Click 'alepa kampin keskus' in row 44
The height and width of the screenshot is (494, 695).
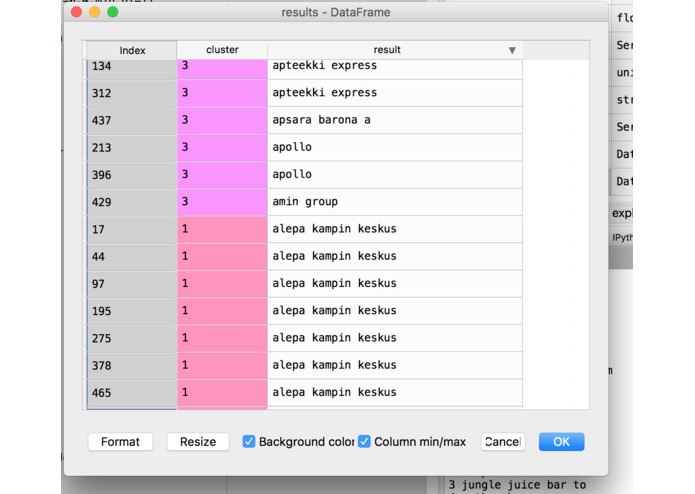pyautogui.click(x=395, y=257)
